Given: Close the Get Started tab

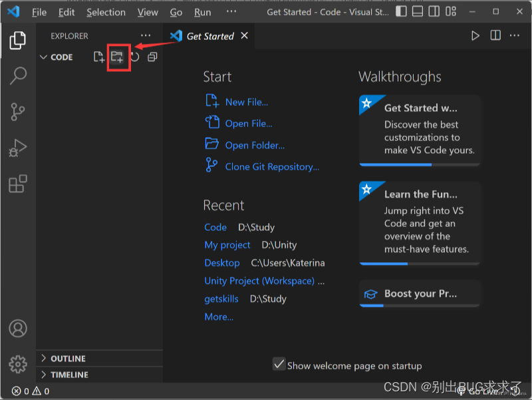Looking at the screenshot, I should click(244, 36).
